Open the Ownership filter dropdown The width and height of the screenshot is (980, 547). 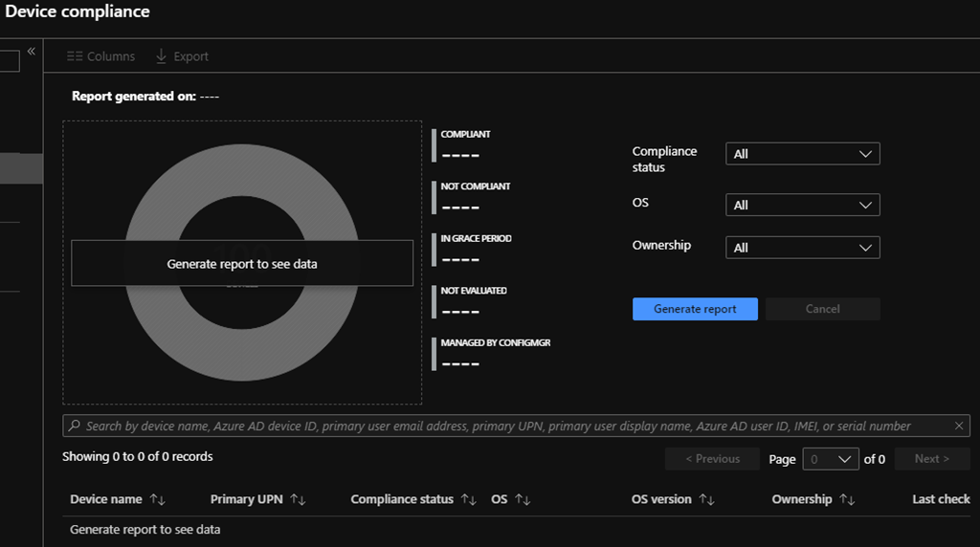[802, 248]
